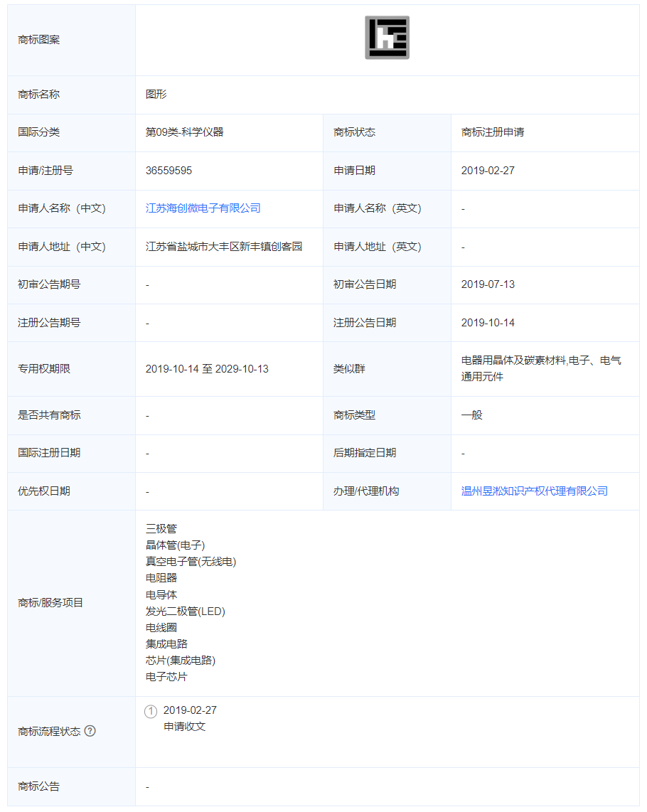Click 集成电路 item in services list
Screen dimensions: 647x812
166,644
